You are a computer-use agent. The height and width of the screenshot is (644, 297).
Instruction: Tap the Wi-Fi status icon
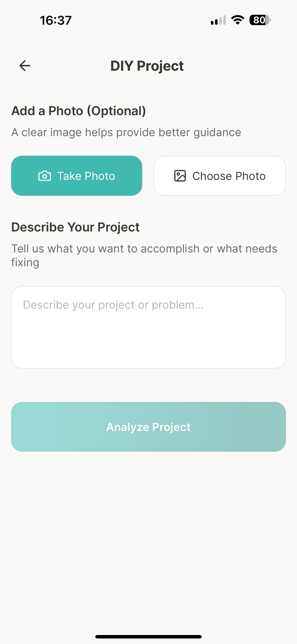pyautogui.click(x=238, y=20)
